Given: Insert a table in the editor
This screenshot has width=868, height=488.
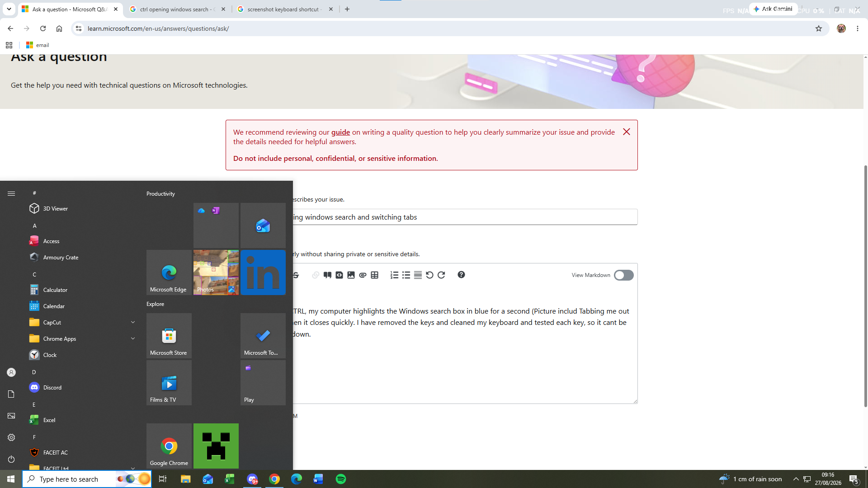Looking at the screenshot, I should click(x=374, y=275).
